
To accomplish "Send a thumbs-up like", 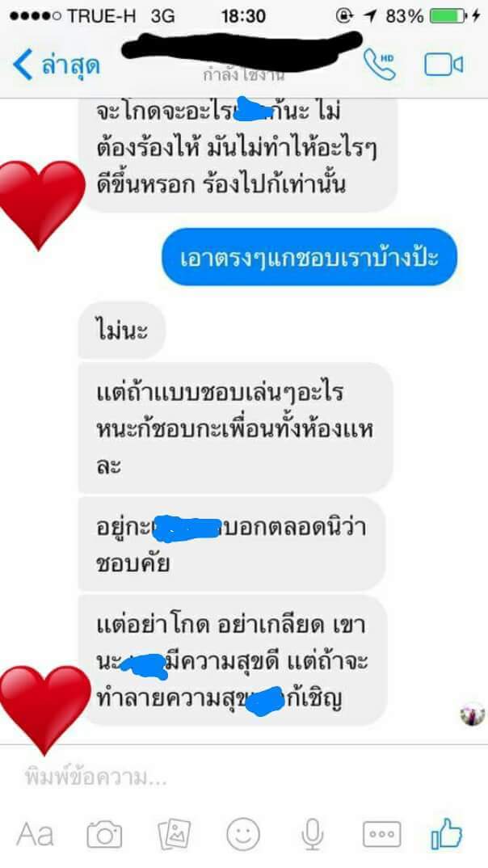I will 447,833.
